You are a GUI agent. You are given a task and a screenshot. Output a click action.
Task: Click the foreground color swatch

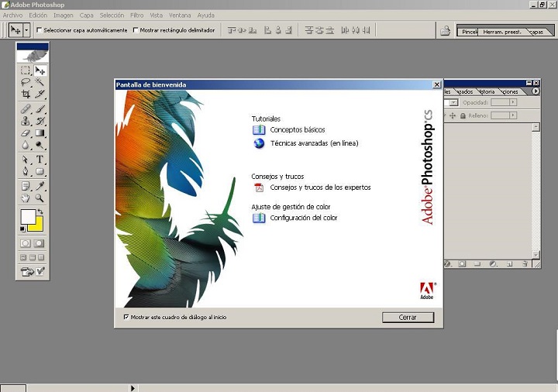click(28, 217)
